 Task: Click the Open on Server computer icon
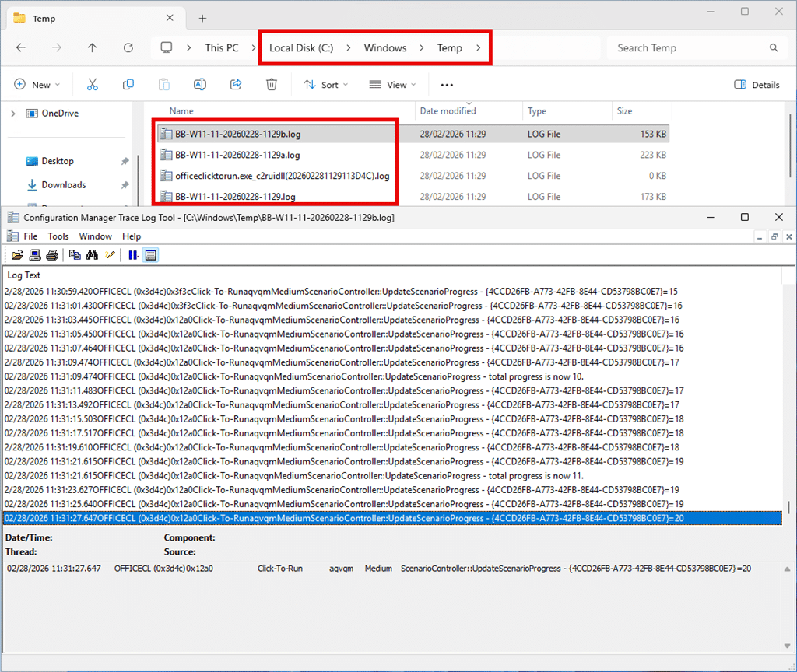coord(35,254)
